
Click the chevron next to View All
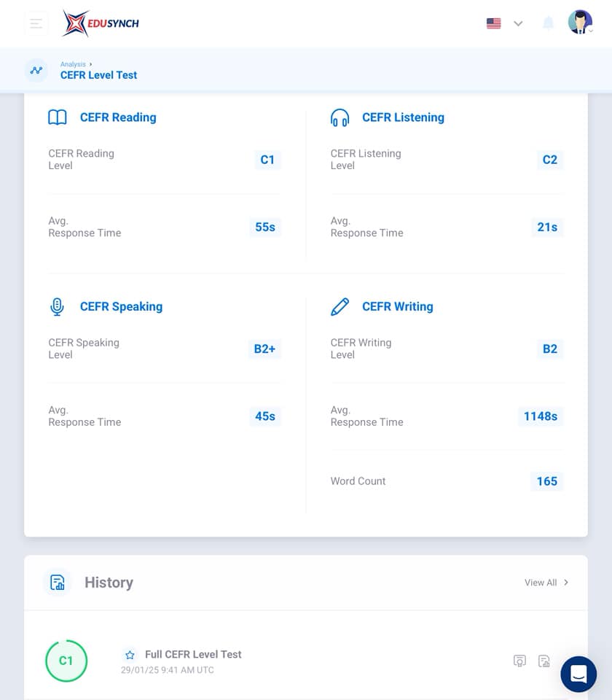[x=566, y=583]
